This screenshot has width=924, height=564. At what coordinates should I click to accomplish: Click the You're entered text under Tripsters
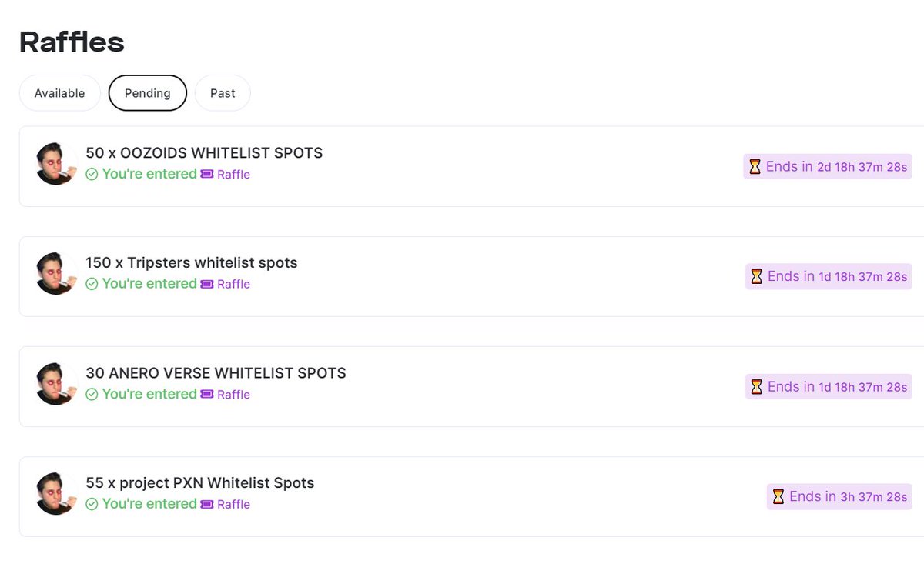tap(149, 284)
